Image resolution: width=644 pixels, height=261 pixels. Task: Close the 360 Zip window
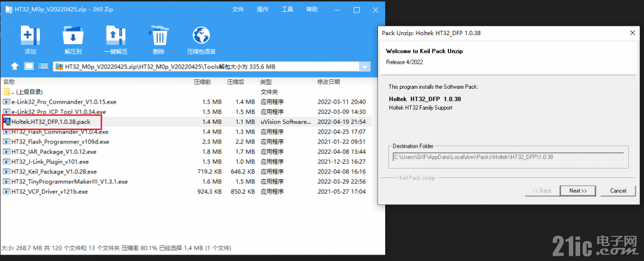[x=374, y=10]
